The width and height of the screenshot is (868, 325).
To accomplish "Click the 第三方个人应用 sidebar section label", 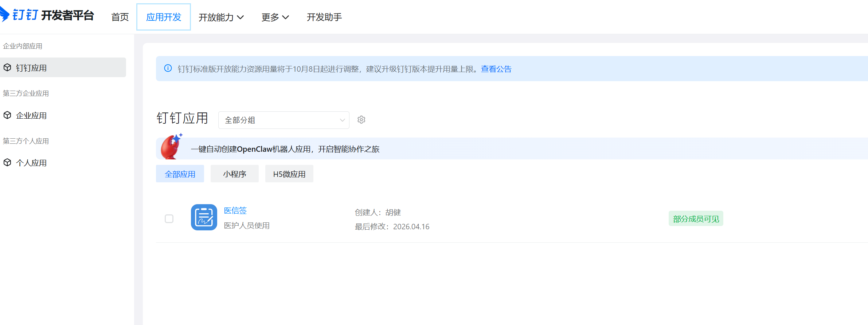I will pyautogui.click(x=26, y=141).
